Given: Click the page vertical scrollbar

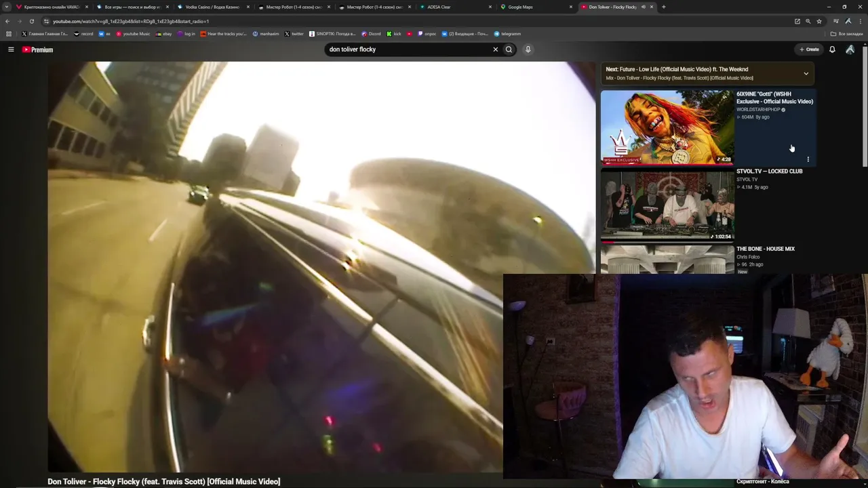Looking at the screenshot, I should (x=865, y=106).
